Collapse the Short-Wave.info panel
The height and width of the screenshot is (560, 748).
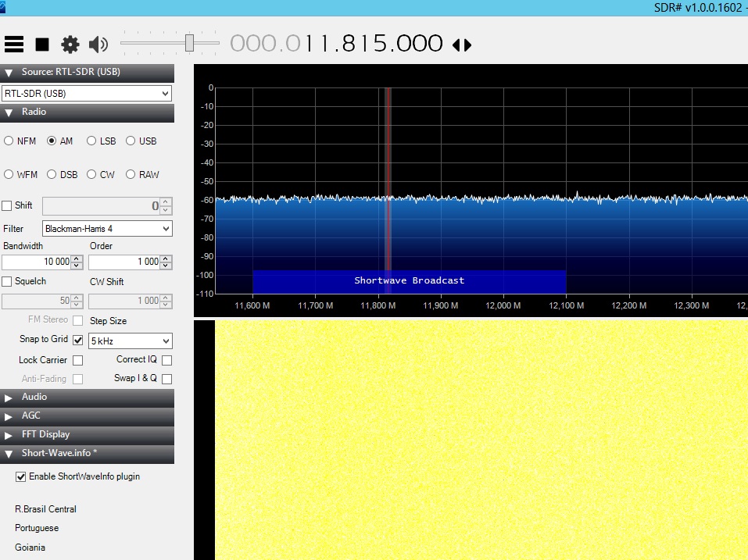click(87, 454)
